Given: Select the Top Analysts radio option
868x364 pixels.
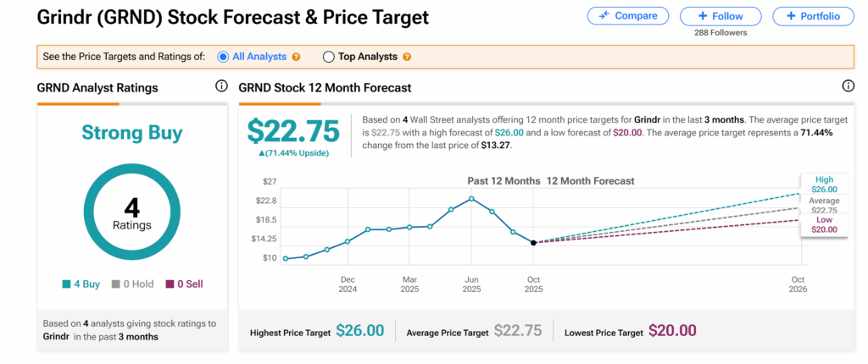Looking at the screenshot, I should point(329,57).
